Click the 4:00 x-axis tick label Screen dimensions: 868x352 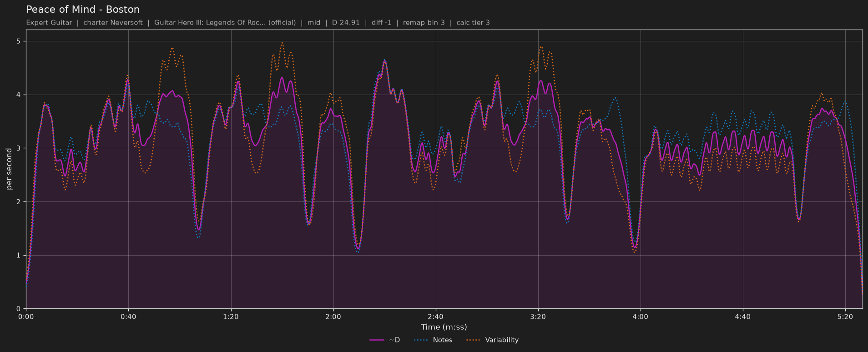click(x=640, y=317)
